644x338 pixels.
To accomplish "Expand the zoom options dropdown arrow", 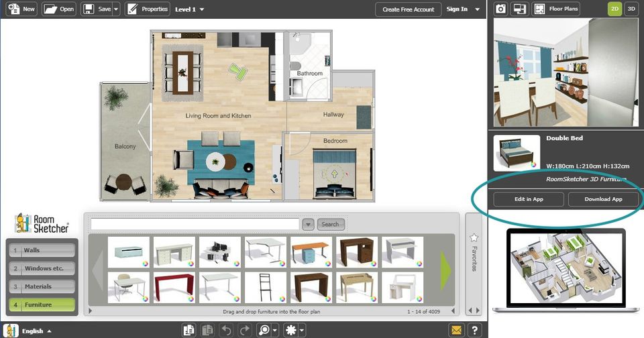I will coord(275,330).
